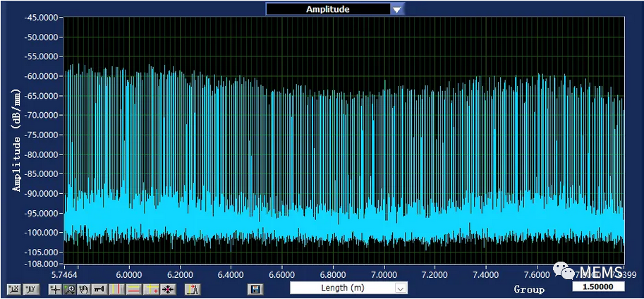
Task: Toggle the horizontal cursor lines tool
Action: (133, 290)
